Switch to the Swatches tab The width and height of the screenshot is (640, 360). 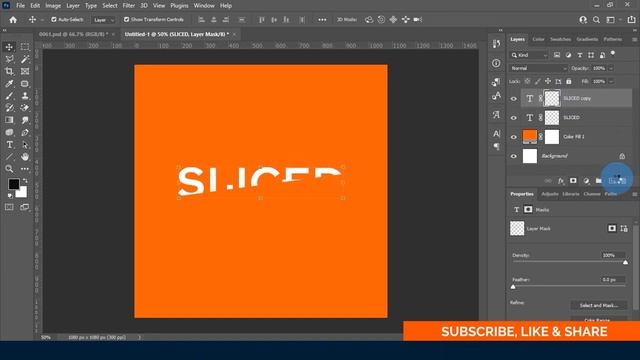tap(560, 39)
